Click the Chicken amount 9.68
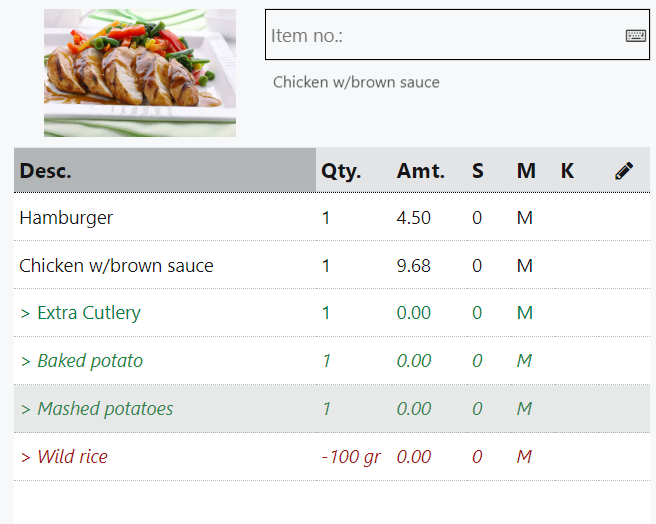Image resolution: width=656 pixels, height=524 pixels. (413, 266)
